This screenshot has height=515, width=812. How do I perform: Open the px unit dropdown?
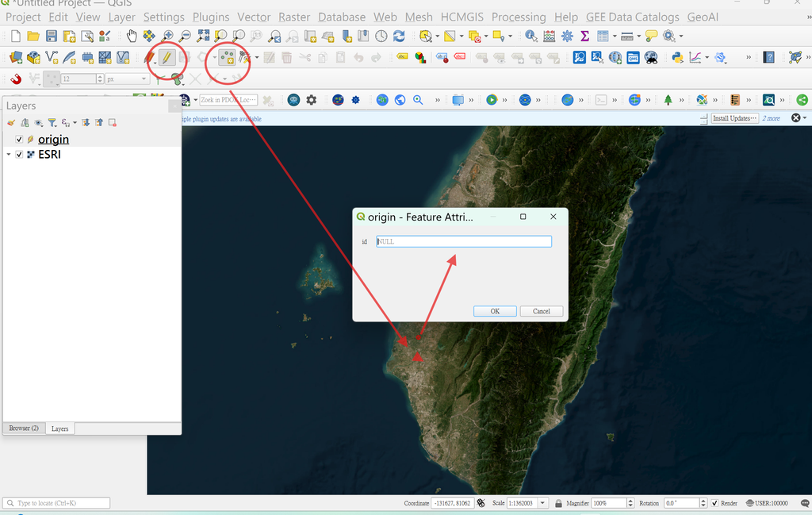(128, 79)
